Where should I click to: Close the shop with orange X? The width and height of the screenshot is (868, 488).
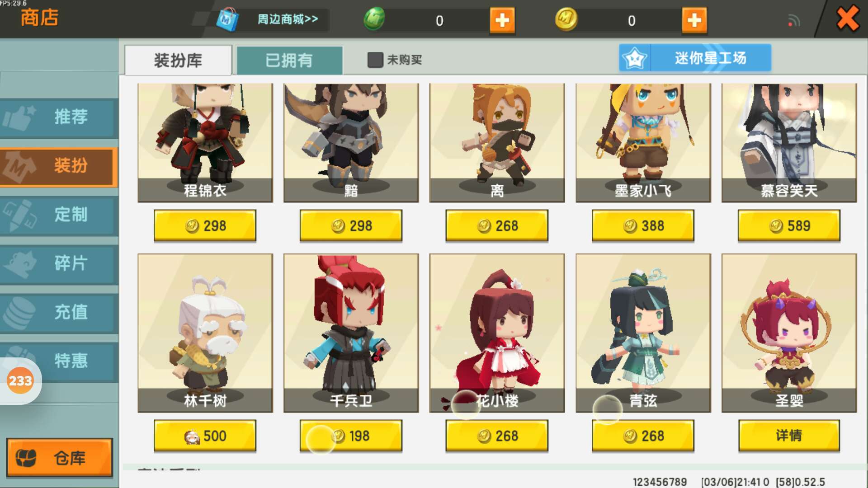click(847, 19)
